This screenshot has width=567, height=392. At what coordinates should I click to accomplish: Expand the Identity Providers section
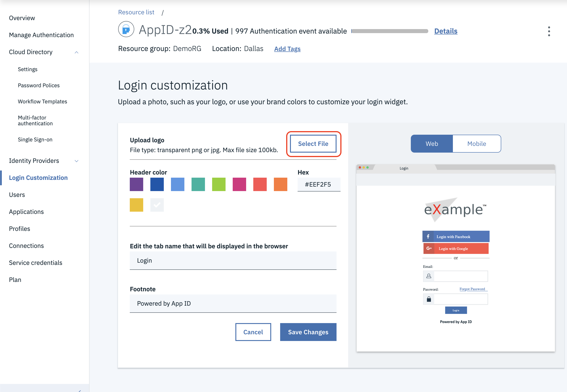click(76, 161)
